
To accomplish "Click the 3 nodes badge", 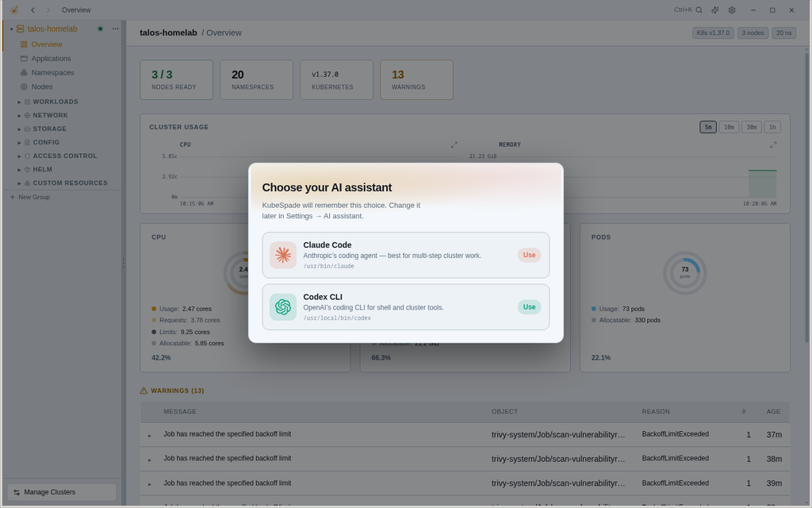I will (x=753, y=33).
